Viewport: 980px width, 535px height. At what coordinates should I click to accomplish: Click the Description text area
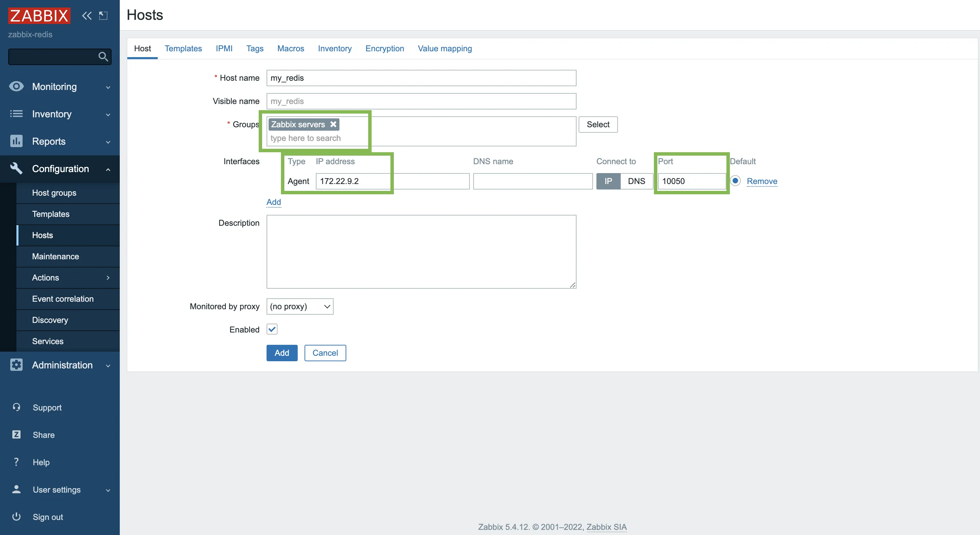click(x=421, y=251)
